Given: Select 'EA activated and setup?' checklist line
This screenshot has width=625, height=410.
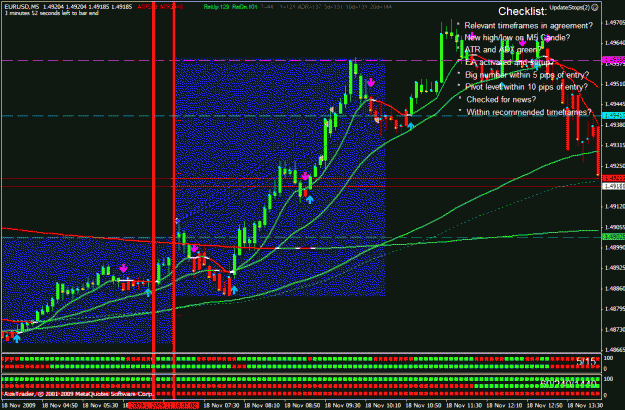Looking at the screenshot, I should (x=509, y=63).
